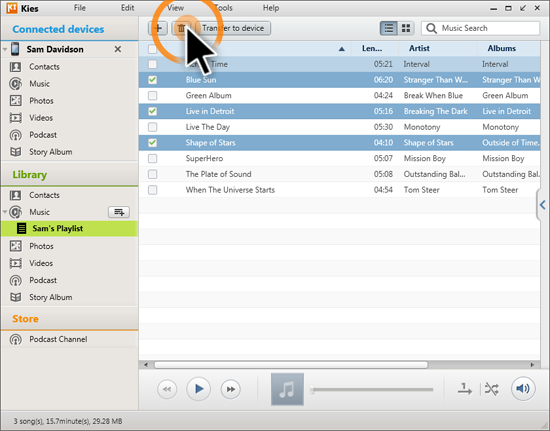Click the play button
Screen dimensions: 550x431
tap(199, 389)
